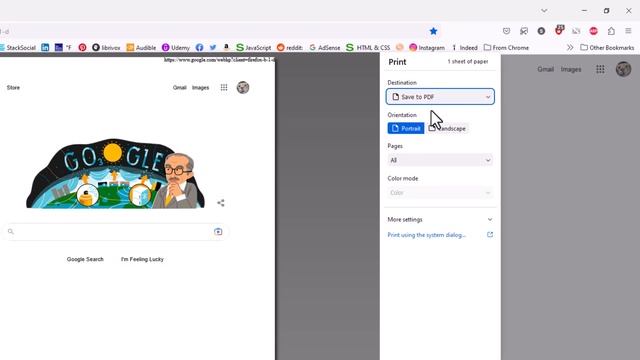Click Images link on dimmed background page
Image resolution: width=640 pixels, height=360 pixels.
point(571,69)
